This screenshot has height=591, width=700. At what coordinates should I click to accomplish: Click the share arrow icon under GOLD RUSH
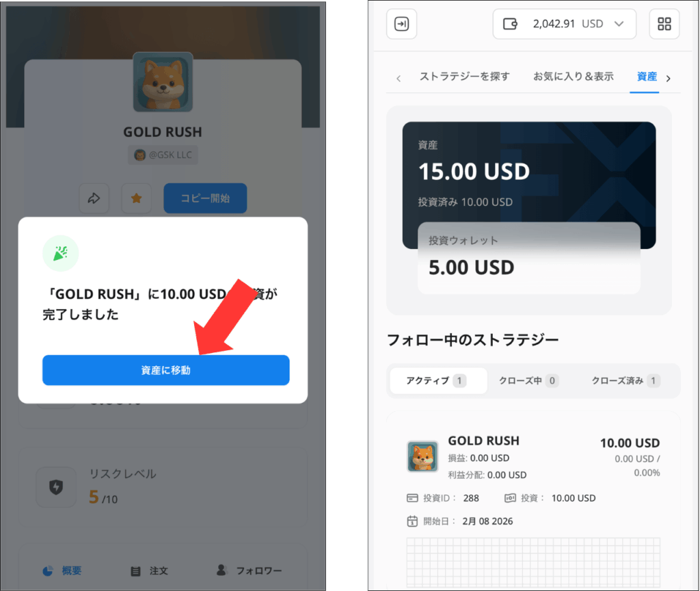point(94,198)
